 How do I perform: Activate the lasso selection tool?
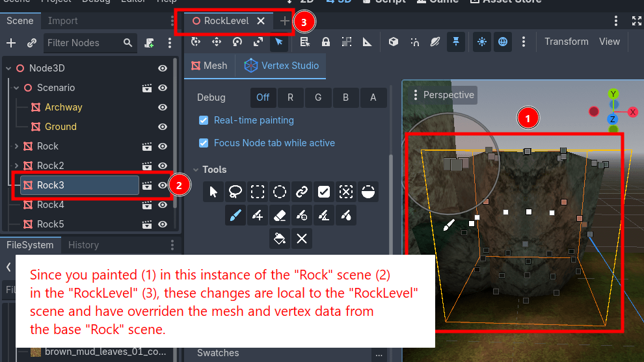tap(235, 192)
